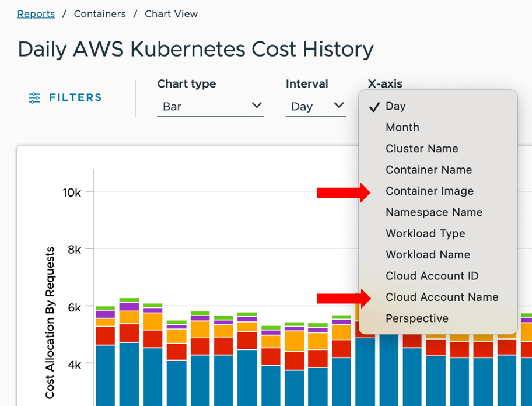Choose Container Name in the X-axis menu
The width and height of the screenshot is (532, 406).
(x=429, y=170)
